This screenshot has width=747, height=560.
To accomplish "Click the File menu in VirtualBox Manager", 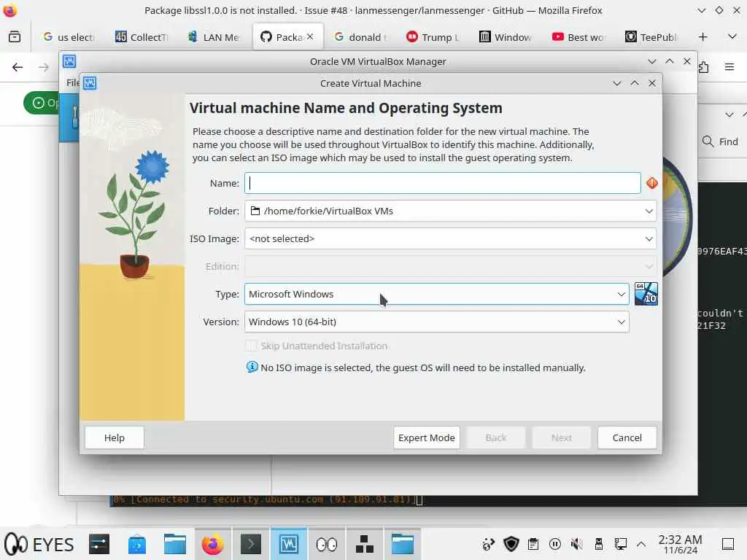I will pyautogui.click(x=72, y=83).
